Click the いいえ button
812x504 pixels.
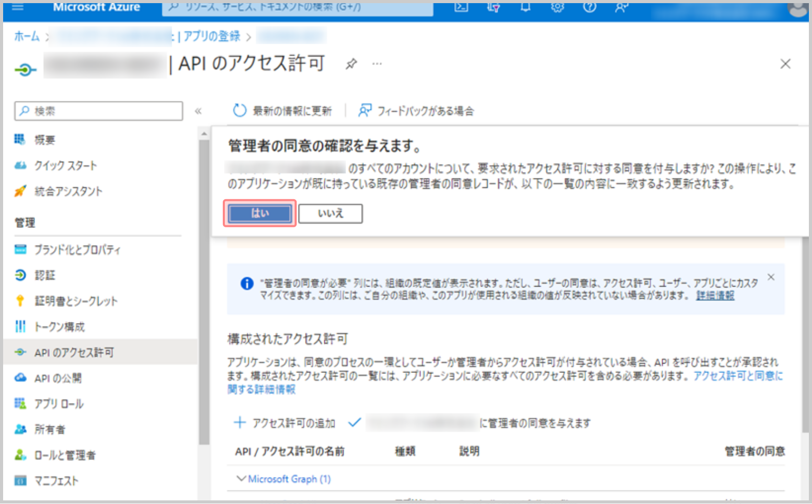pos(330,213)
